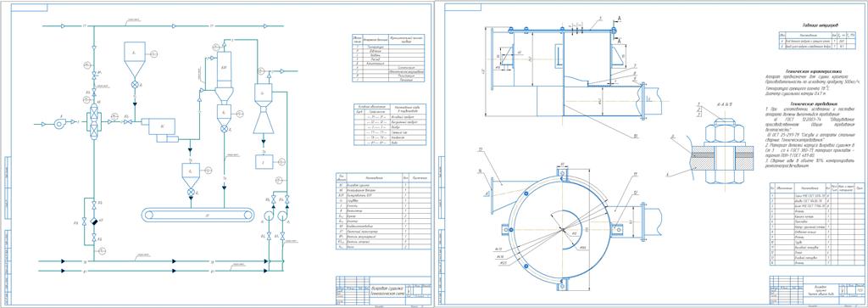
Task: Select the right circular pump symbol
Action: point(282,215)
